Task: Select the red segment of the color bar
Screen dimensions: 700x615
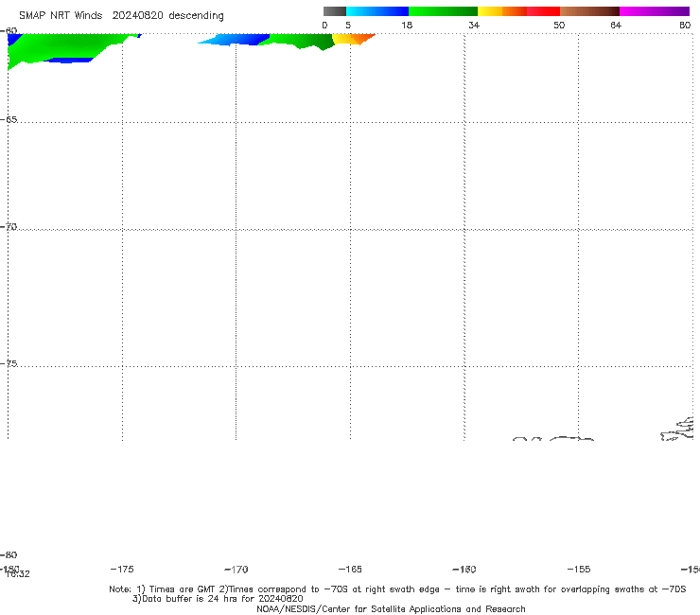Action: [x=543, y=11]
